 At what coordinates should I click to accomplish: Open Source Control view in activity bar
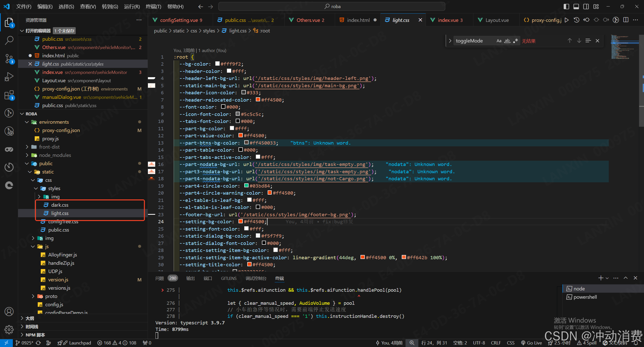point(9,59)
